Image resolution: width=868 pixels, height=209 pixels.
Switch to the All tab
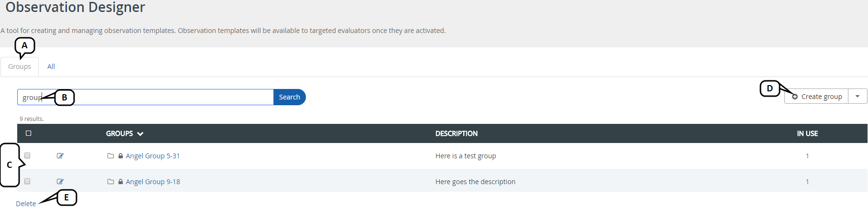pos(51,66)
